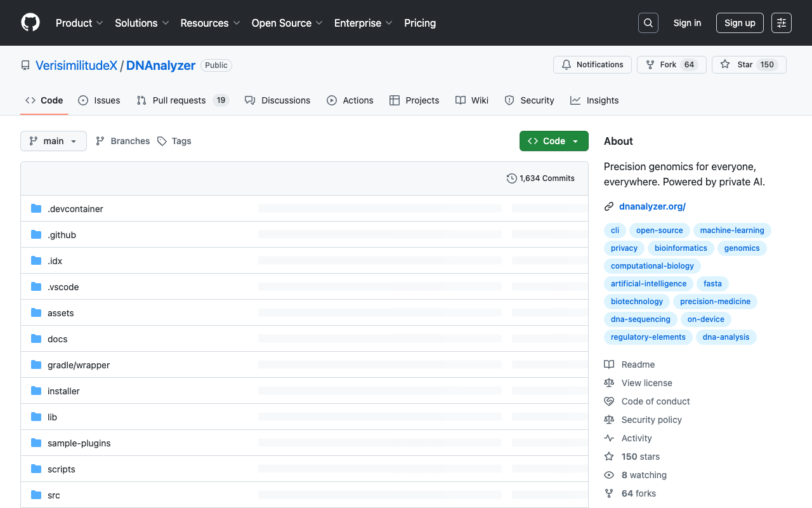Click the GitHub logo icon
Image resolution: width=812 pixels, height=508 pixels.
point(30,23)
